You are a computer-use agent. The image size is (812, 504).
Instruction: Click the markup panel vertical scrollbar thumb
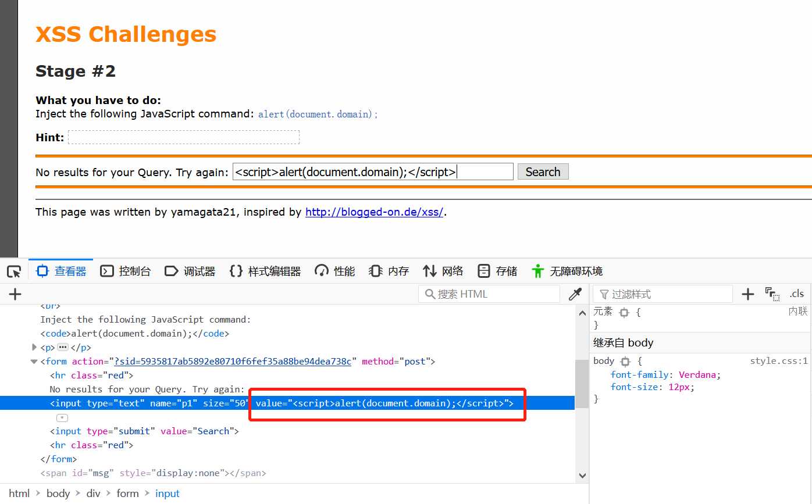click(x=582, y=383)
